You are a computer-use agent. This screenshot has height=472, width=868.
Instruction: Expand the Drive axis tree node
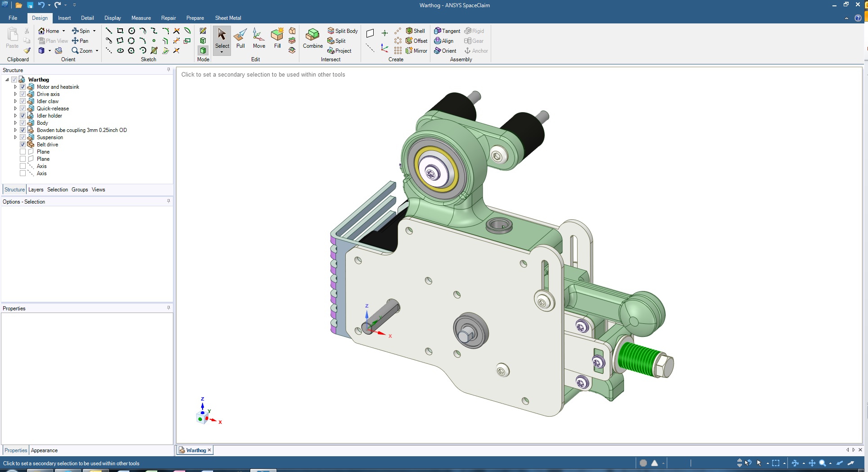coord(15,94)
